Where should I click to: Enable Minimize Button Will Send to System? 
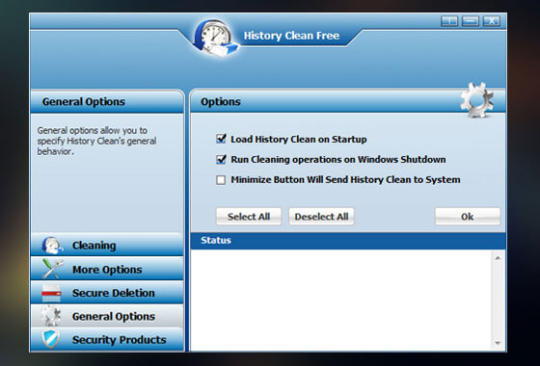click(x=221, y=180)
